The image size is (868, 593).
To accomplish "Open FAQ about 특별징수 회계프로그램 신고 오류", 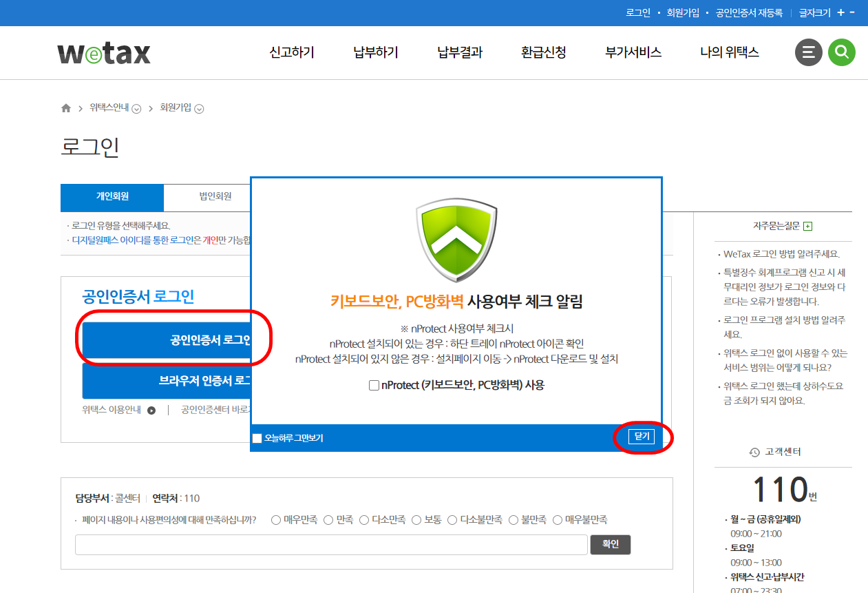I will click(785, 287).
